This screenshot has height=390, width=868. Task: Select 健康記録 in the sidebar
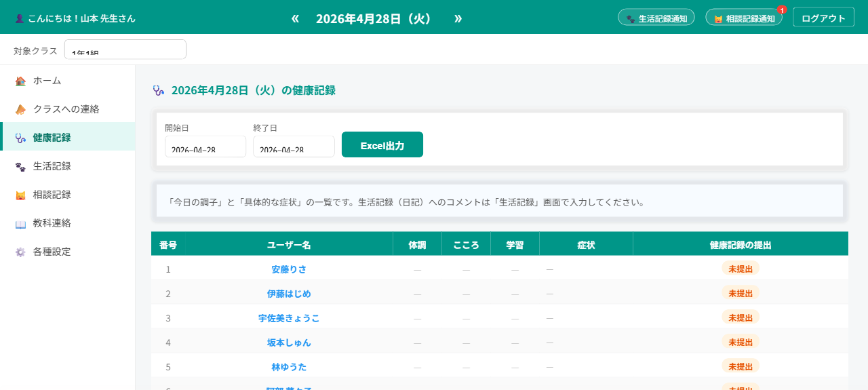68,137
